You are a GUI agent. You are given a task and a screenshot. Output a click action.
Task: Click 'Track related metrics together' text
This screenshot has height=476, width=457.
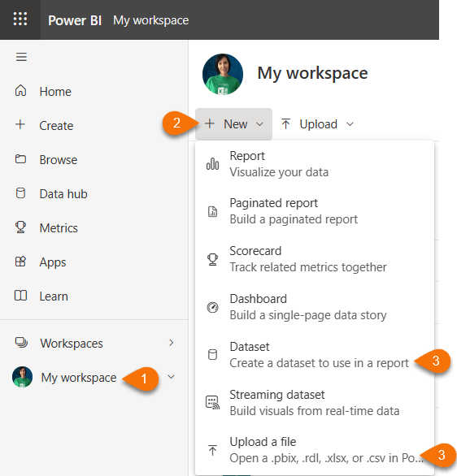pos(308,267)
